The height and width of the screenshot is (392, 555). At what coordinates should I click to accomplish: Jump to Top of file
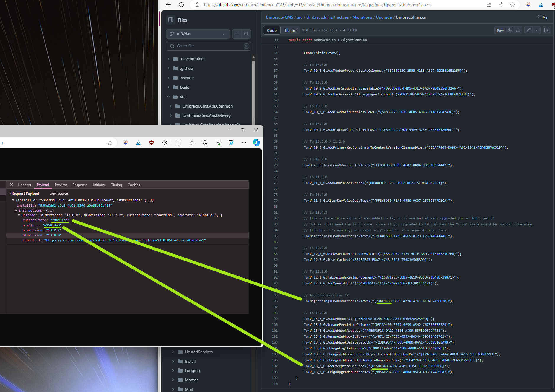point(543,17)
